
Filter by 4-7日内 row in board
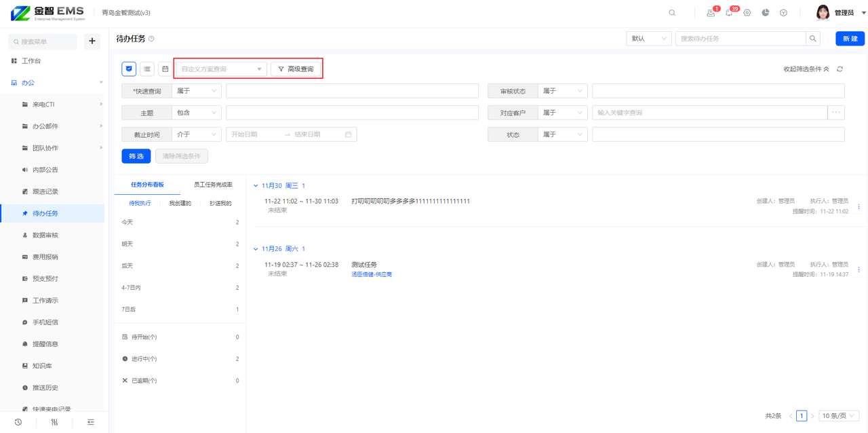180,288
